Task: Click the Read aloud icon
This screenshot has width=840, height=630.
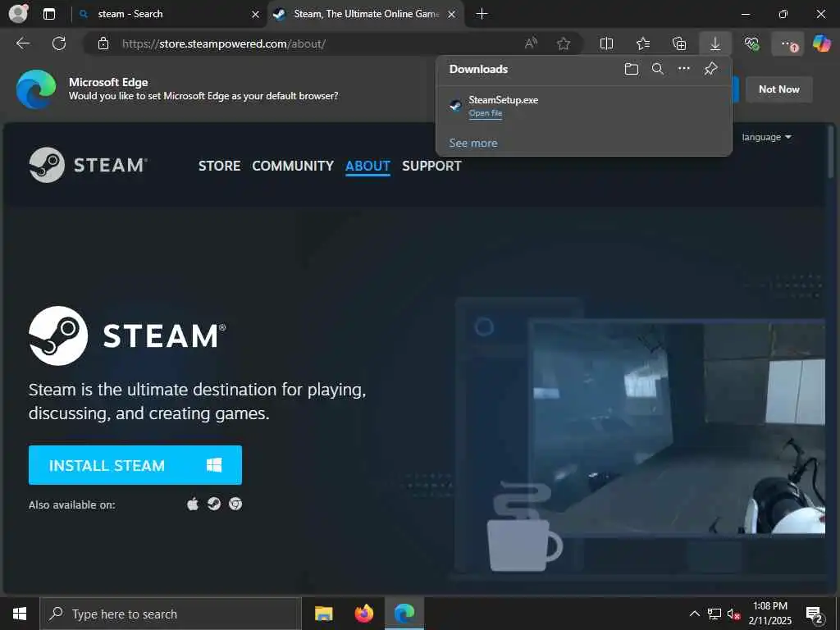Action: (x=531, y=43)
